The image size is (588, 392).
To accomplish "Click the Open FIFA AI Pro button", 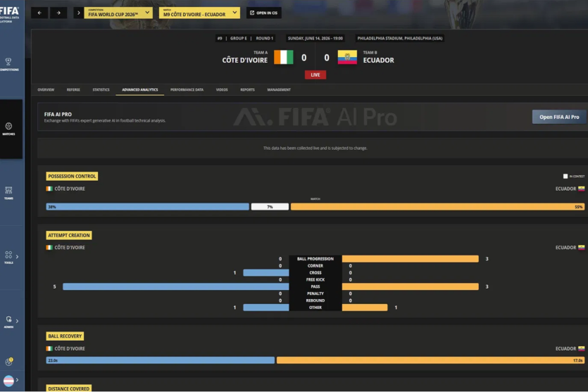I will tap(559, 117).
